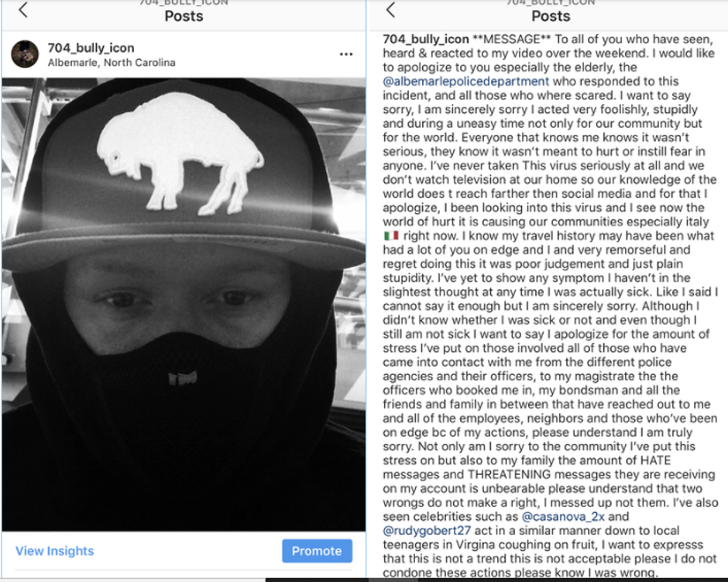728x582 pixels.
Task: Tap the white buffalo logo on the hat
Action: 180,153
